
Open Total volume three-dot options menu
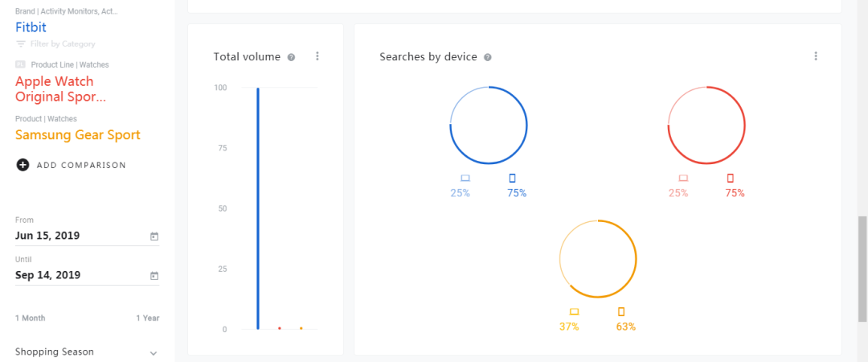317,56
